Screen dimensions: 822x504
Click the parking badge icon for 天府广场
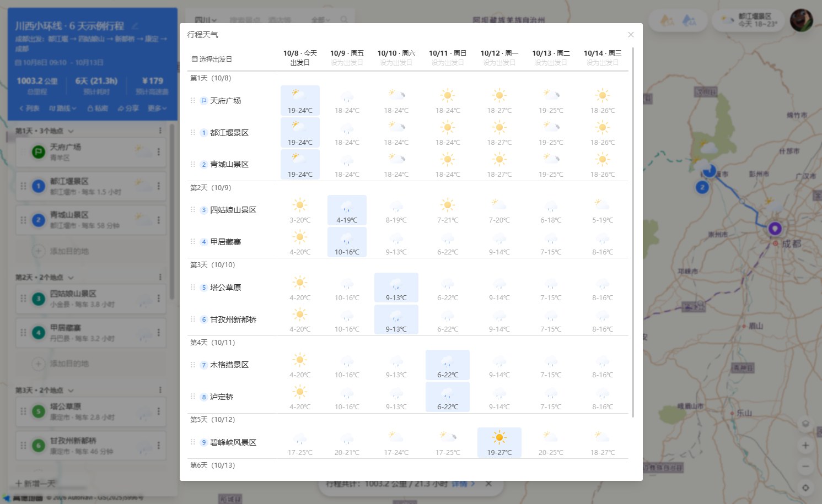coord(203,101)
